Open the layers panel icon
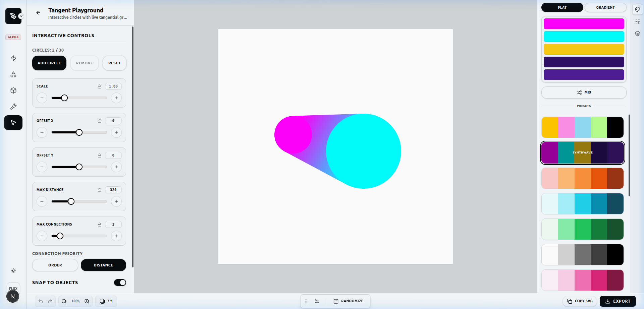This screenshot has height=309, width=644. [x=638, y=34]
